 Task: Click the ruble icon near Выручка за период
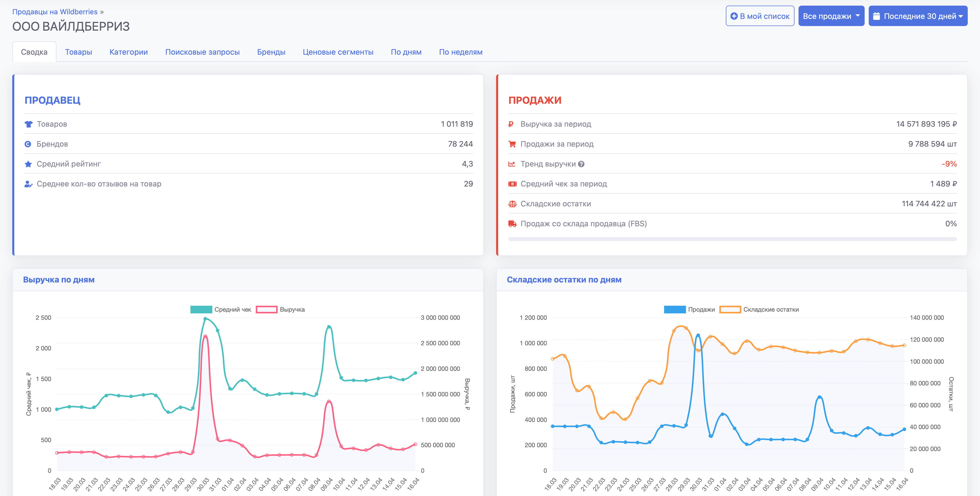tap(512, 124)
